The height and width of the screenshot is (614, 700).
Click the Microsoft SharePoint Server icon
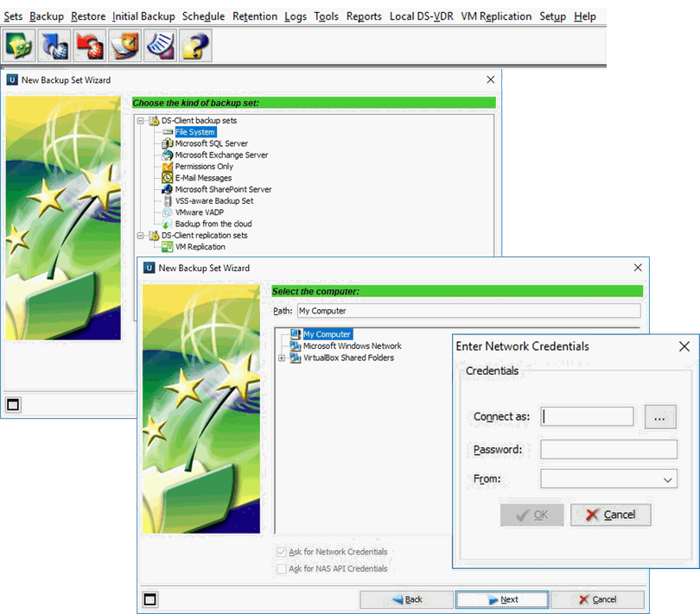coord(168,189)
